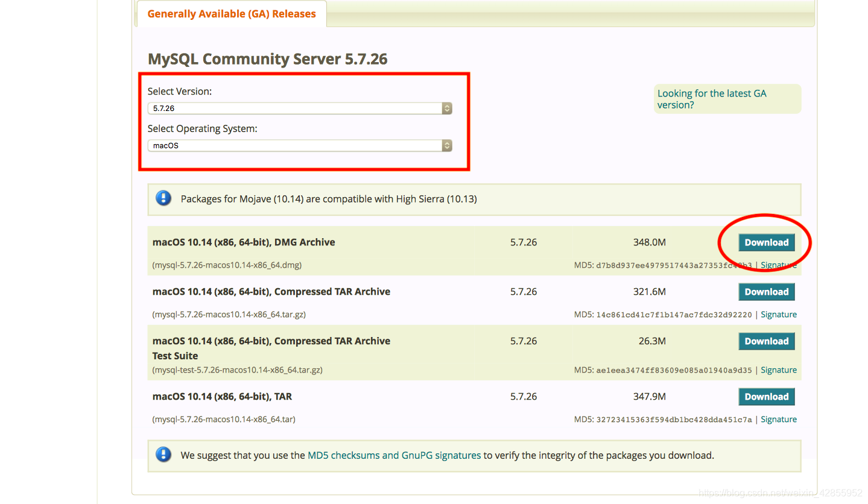The width and height of the screenshot is (868, 504).
Task: Click the 347.9M size value
Action: click(650, 397)
